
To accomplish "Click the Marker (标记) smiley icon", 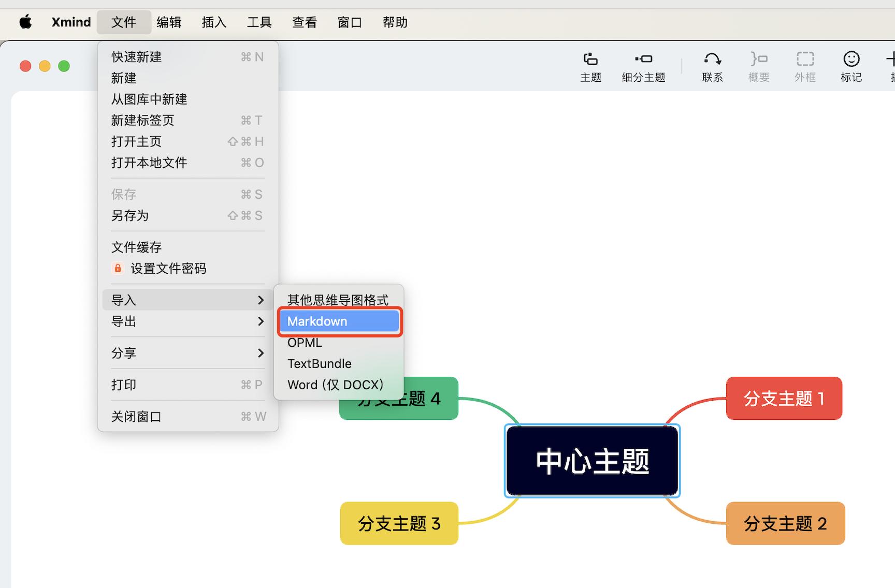I will click(x=851, y=59).
